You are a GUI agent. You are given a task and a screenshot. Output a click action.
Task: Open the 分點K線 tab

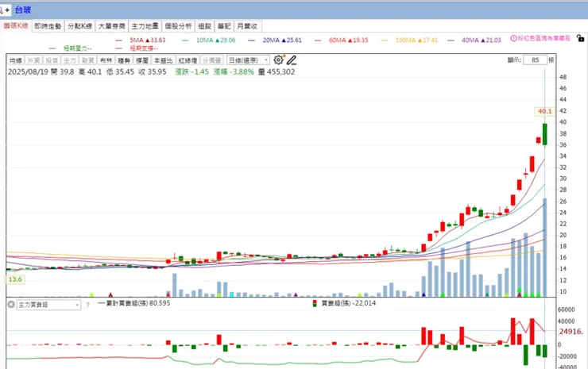[x=79, y=26]
